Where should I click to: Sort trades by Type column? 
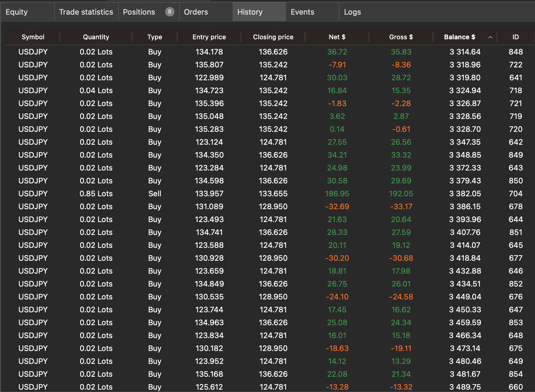[x=155, y=37]
